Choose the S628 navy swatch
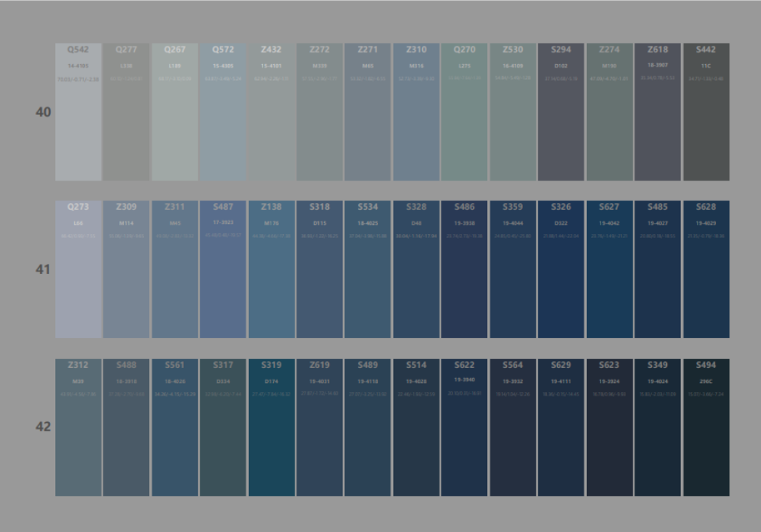 coord(706,269)
